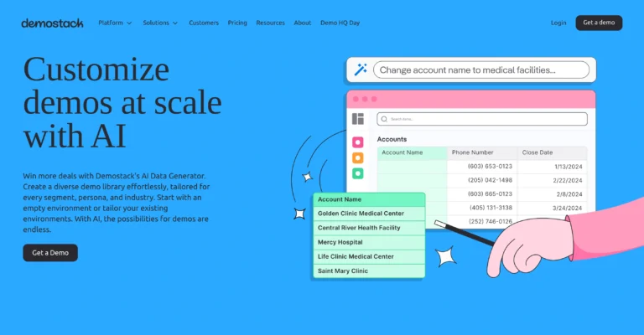Click the Demostack logo

52,23
